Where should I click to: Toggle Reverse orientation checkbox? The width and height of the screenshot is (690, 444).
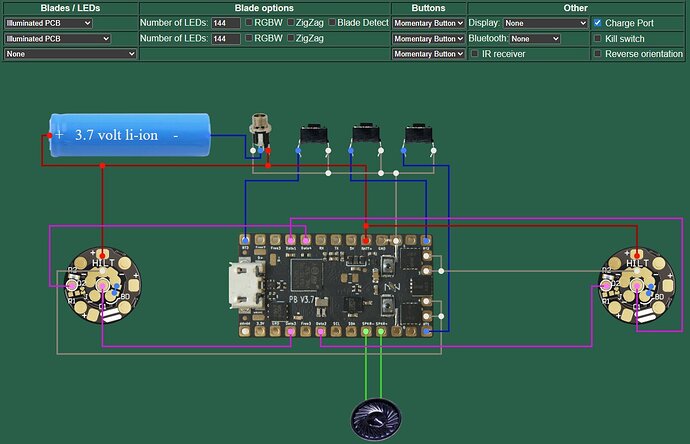click(597, 53)
